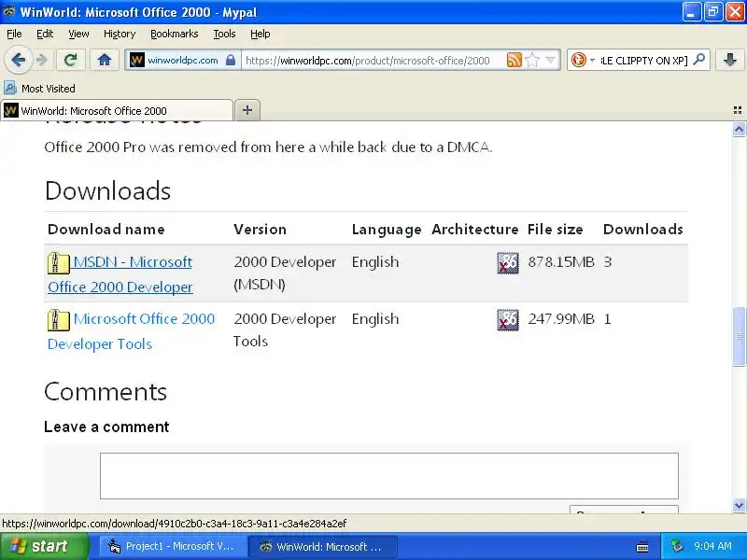Click the 247.99MB file size cell
The image size is (747, 560).
(x=561, y=318)
